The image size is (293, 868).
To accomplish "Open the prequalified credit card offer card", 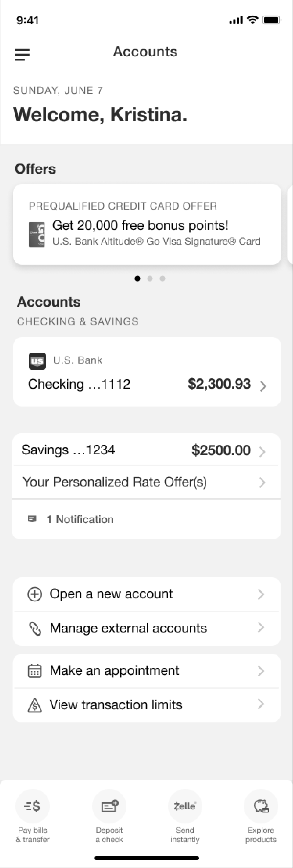I will (x=147, y=224).
